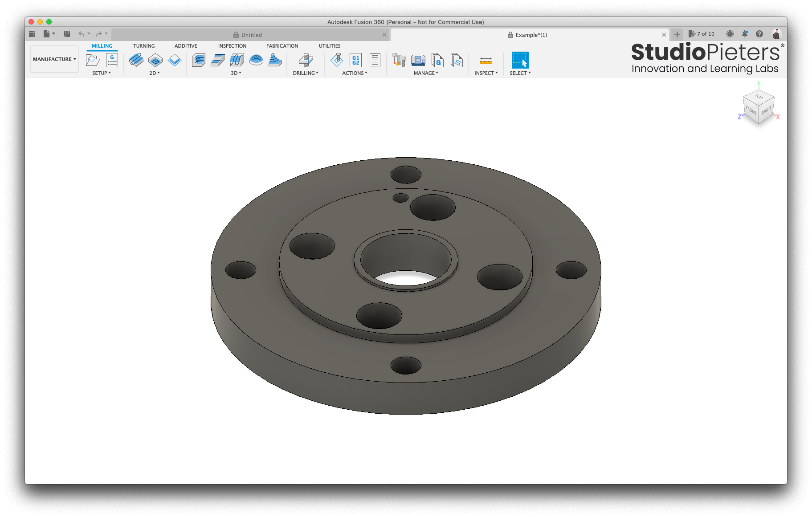Create a new Setup with folder icon

click(93, 60)
